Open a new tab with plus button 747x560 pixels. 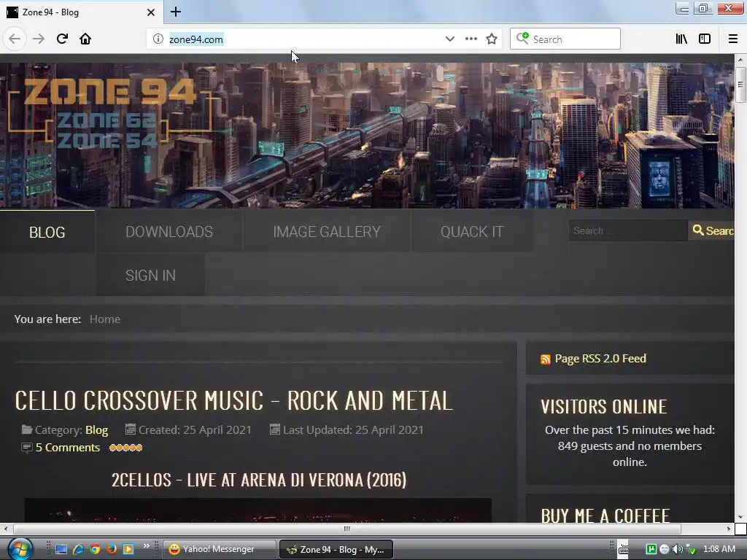pos(175,12)
